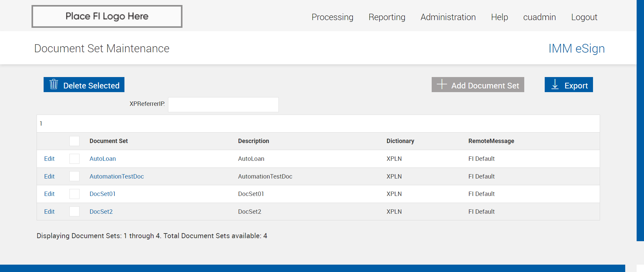Click inside the XPReferrerIP text field
The image size is (644, 272).
pyautogui.click(x=223, y=105)
